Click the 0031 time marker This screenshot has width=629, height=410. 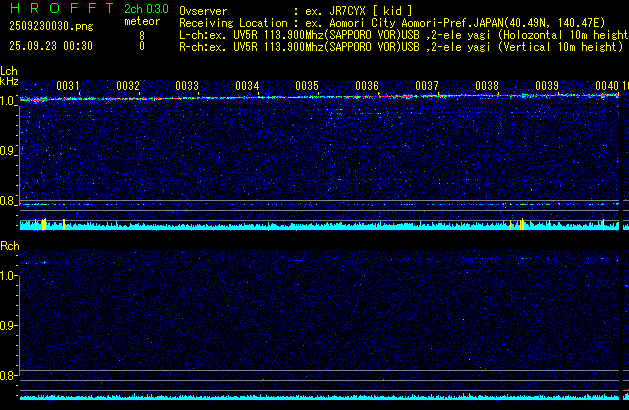(68, 86)
